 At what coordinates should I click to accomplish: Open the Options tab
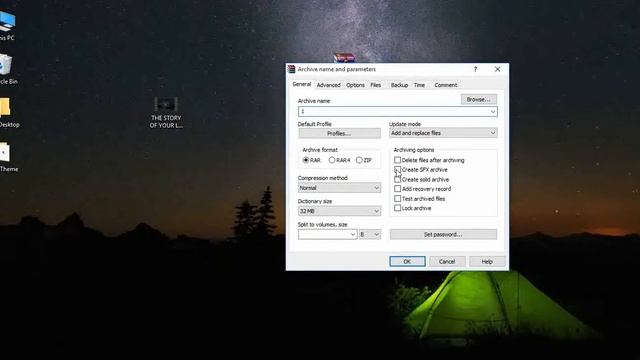tap(355, 85)
